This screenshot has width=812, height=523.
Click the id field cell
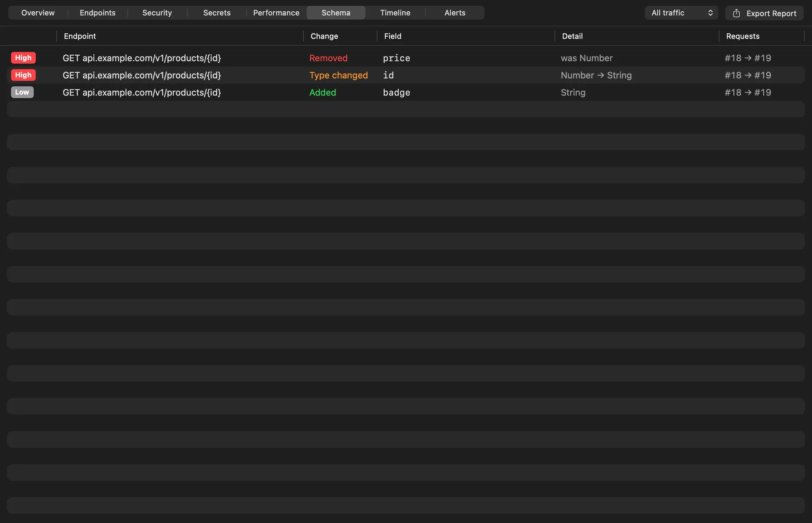click(x=388, y=75)
